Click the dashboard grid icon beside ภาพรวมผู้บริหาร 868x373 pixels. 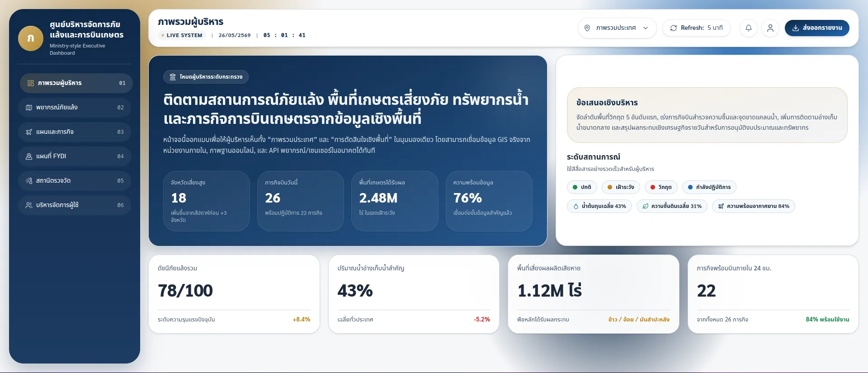[31, 83]
